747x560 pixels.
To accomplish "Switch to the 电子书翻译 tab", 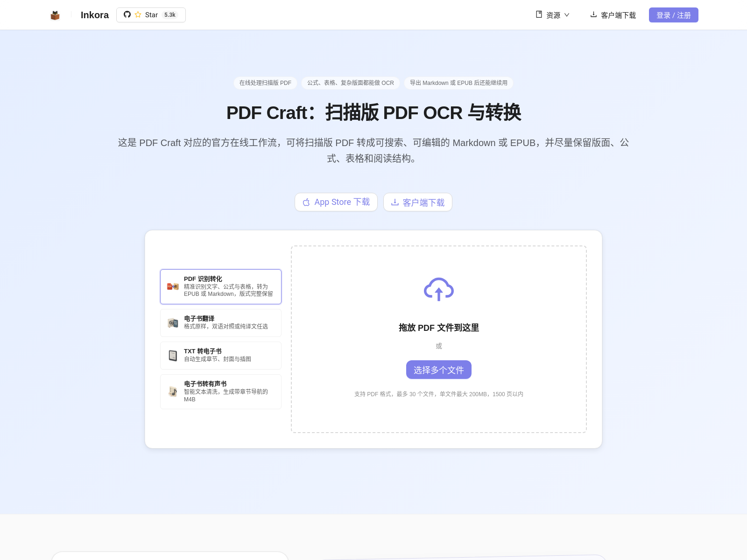I will coord(221,323).
